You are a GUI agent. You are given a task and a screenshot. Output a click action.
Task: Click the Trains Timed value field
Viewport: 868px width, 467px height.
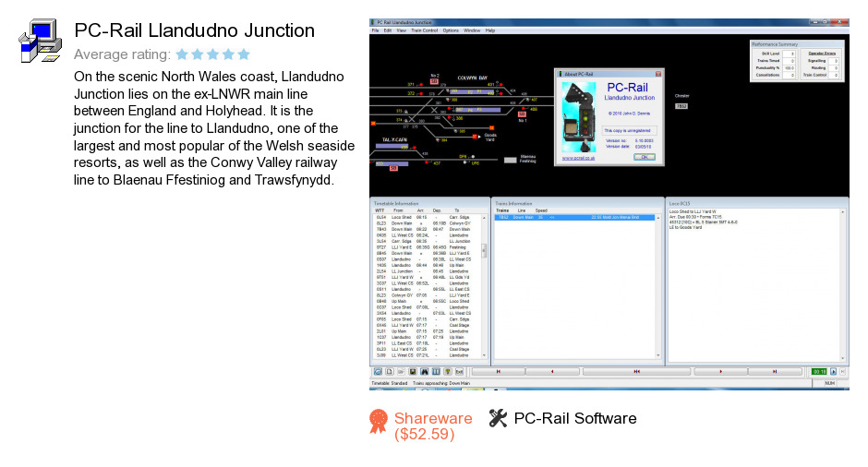click(789, 61)
